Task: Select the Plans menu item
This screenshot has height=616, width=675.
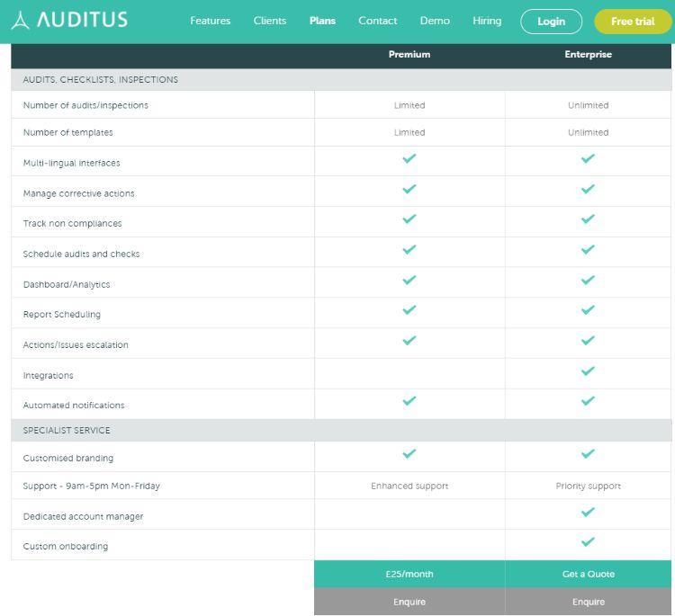Action: (x=322, y=21)
